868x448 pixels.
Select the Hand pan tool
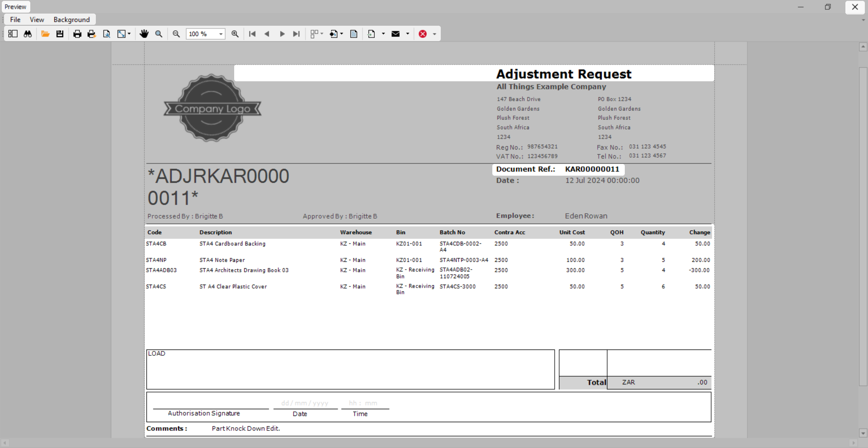pyautogui.click(x=144, y=34)
